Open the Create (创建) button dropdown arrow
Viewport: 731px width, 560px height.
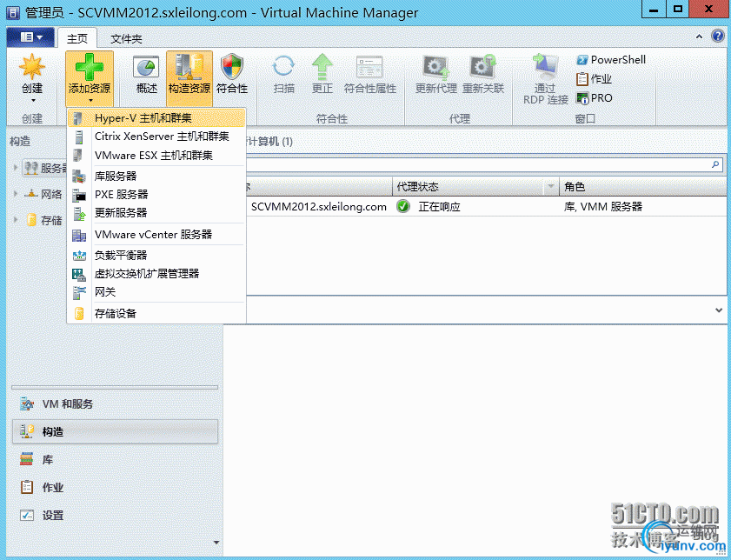coord(33,100)
